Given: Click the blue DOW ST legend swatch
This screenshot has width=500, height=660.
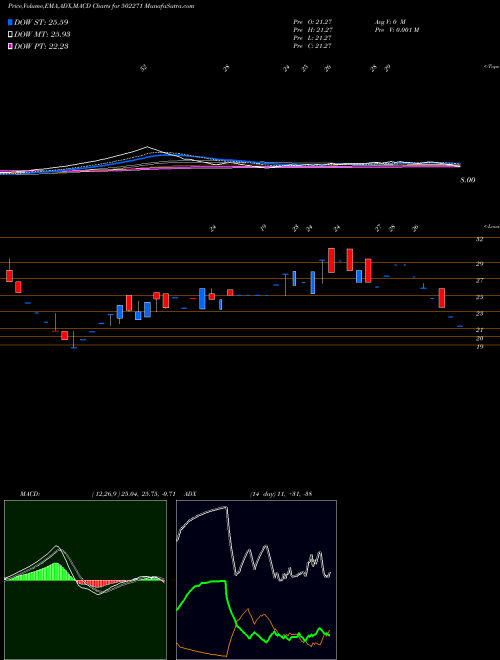Looking at the screenshot, I should [x=10, y=22].
